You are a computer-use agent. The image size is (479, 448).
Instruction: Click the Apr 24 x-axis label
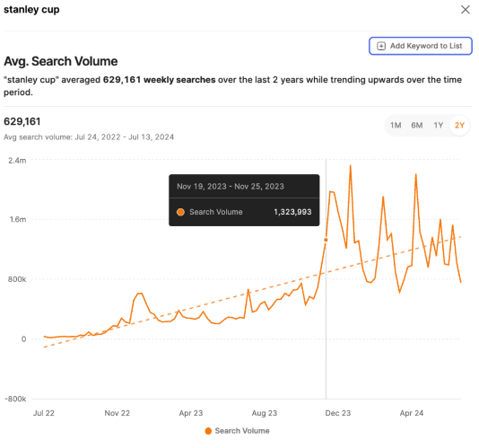(x=412, y=413)
